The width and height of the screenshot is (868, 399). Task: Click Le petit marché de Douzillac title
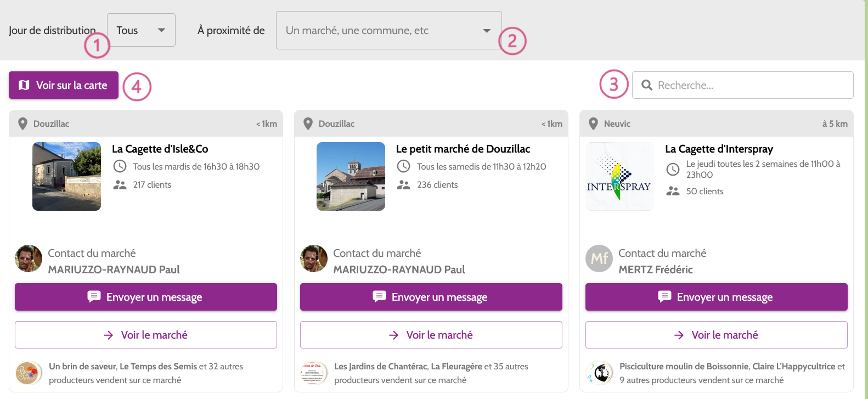tap(463, 149)
